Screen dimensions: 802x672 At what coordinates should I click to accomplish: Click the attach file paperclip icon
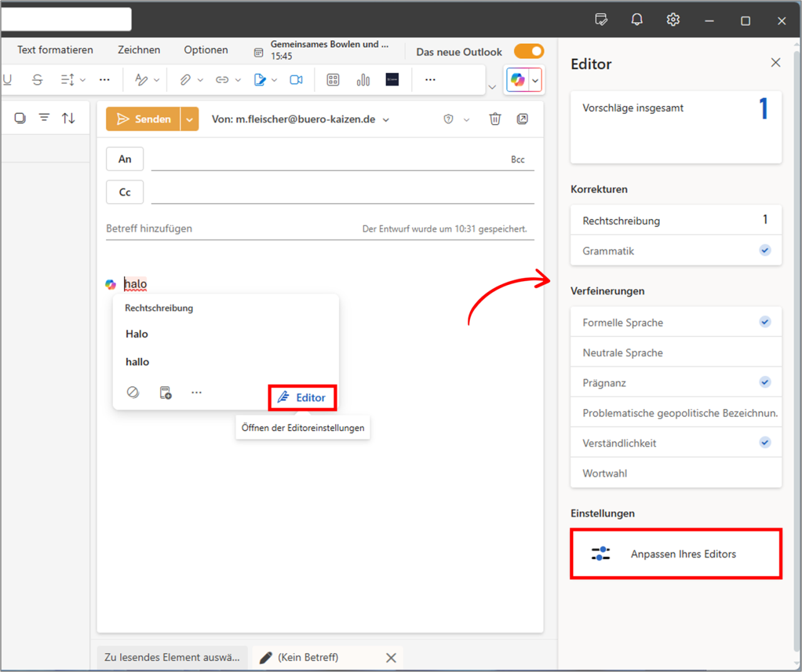(x=185, y=80)
